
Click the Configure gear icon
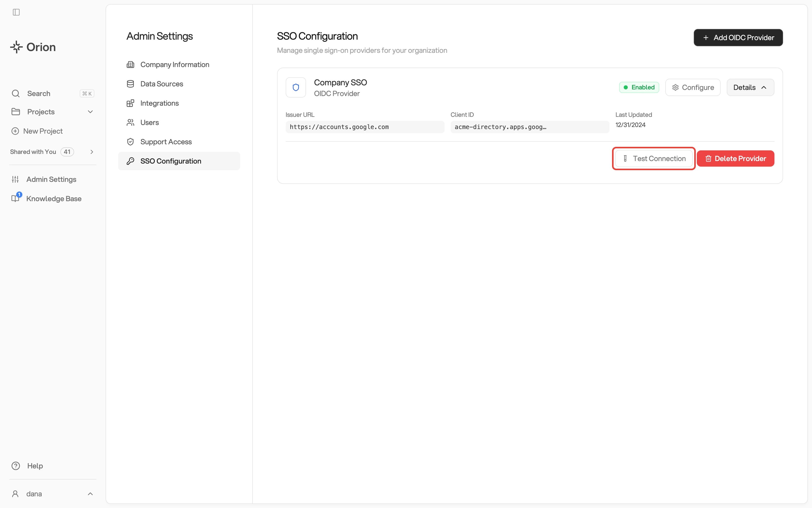coord(675,87)
